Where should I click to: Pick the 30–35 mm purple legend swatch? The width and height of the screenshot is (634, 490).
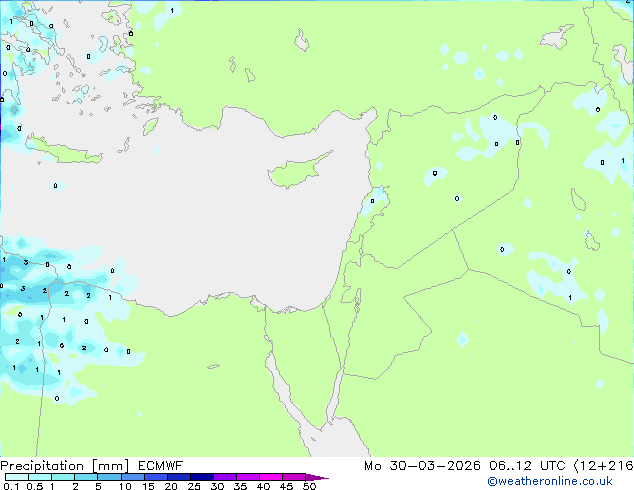pyautogui.click(x=224, y=477)
